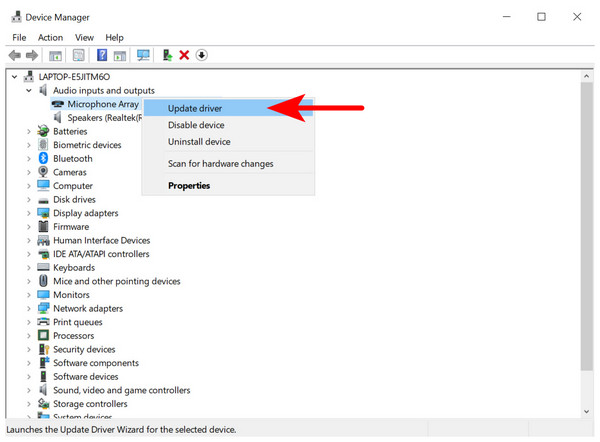Open the File menu
Screen dimensions: 600x442
coord(19,38)
